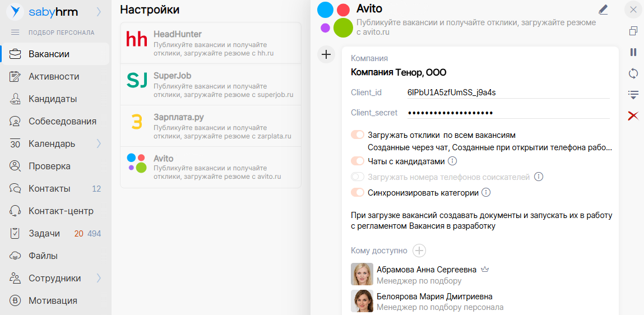Click the Созданные через чат response types text
The width and height of the screenshot is (644, 315).
489,147
